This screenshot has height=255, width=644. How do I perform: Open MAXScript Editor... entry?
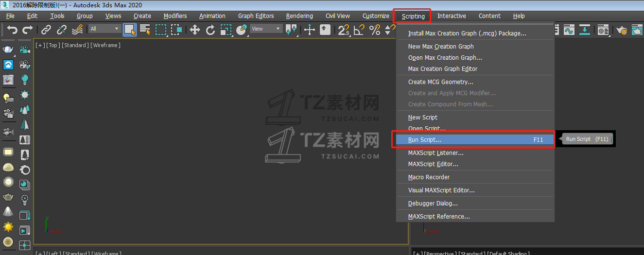(x=433, y=164)
